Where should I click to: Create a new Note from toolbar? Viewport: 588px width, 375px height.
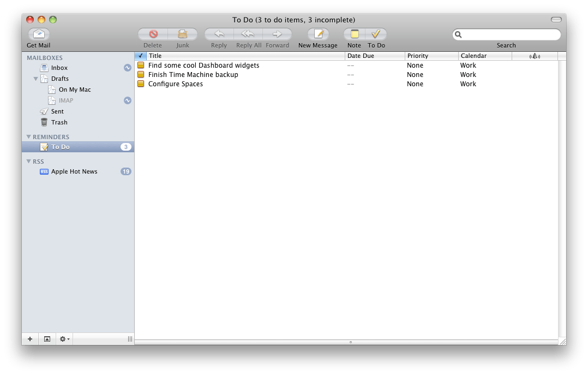click(355, 34)
